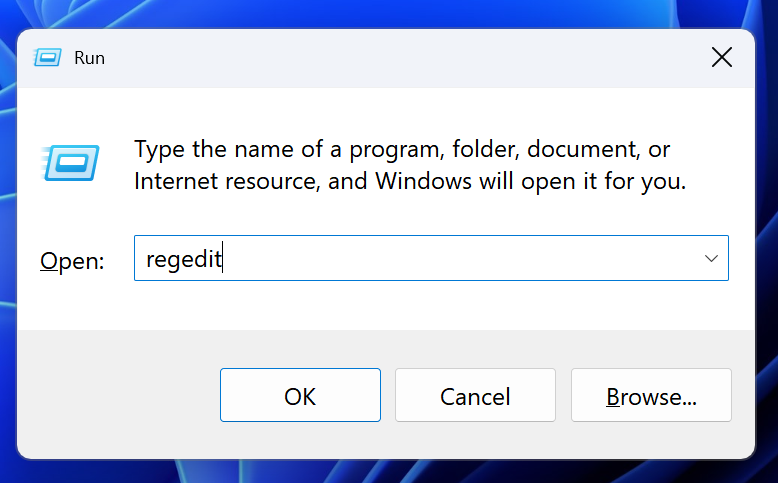The height and width of the screenshot is (483, 778).
Task: Click the gray footer area left of OK
Action: pos(119,395)
